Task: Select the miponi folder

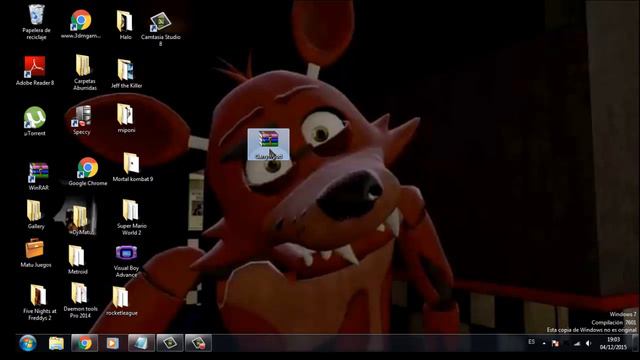Action: (x=126, y=118)
